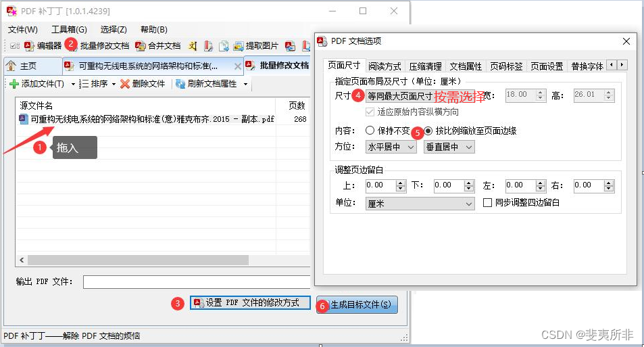The image size is (644, 347).
Task: Select 压缩清理 dialog tab
Action: 426,66
